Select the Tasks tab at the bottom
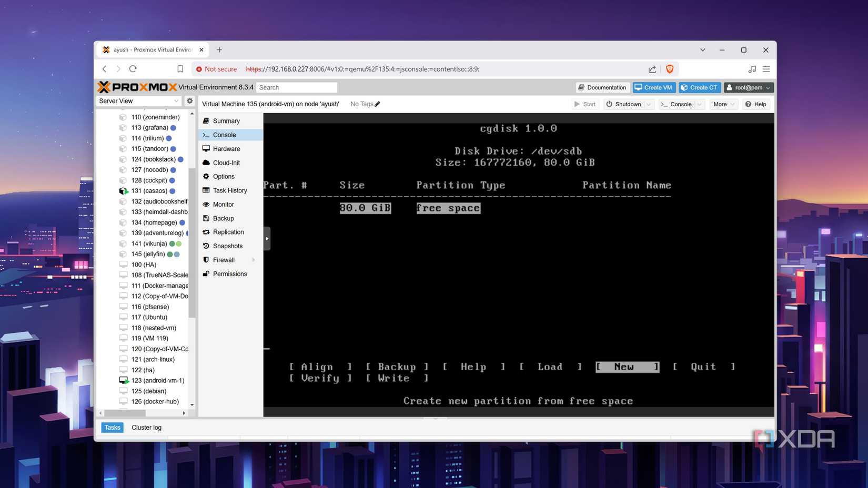Image resolution: width=868 pixels, height=488 pixels. point(112,427)
